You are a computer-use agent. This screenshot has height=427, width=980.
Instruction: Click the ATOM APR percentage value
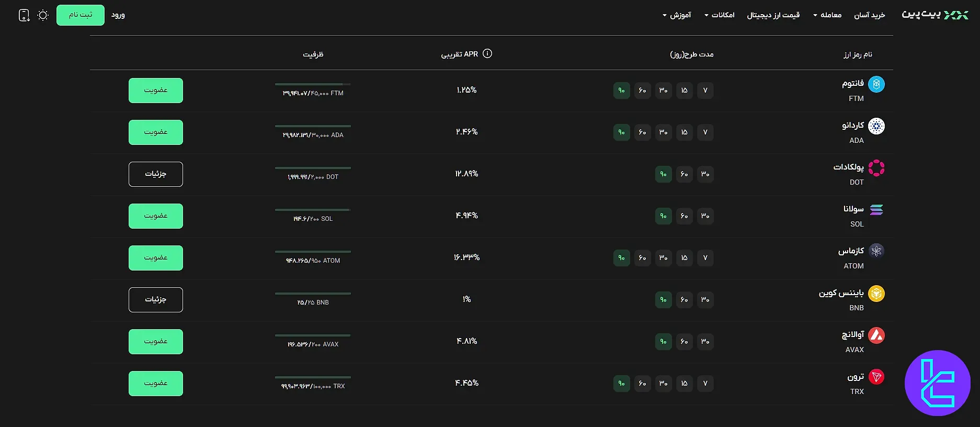466,257
